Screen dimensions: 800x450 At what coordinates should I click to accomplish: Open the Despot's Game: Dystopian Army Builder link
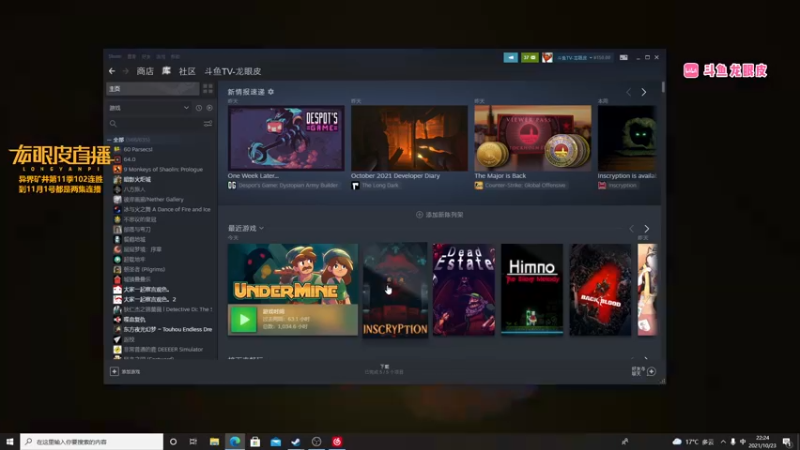point(288,185)
